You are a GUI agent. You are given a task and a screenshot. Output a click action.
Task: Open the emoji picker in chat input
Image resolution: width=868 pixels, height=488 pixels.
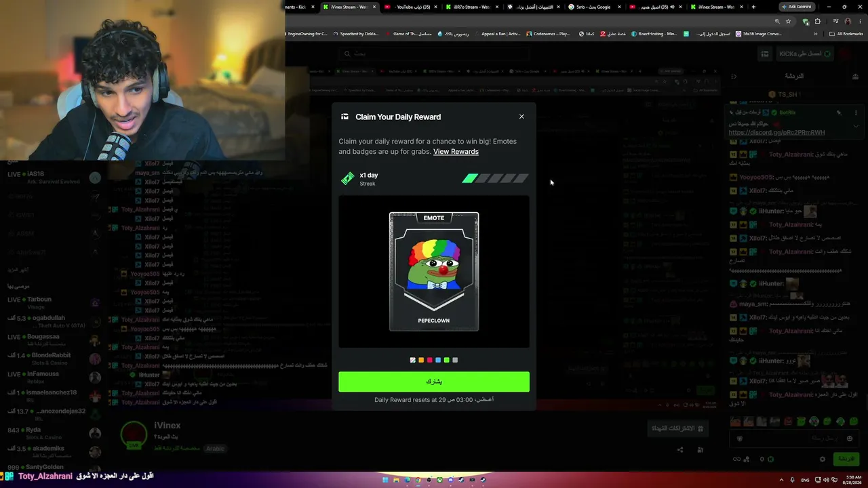click(850, 439)
